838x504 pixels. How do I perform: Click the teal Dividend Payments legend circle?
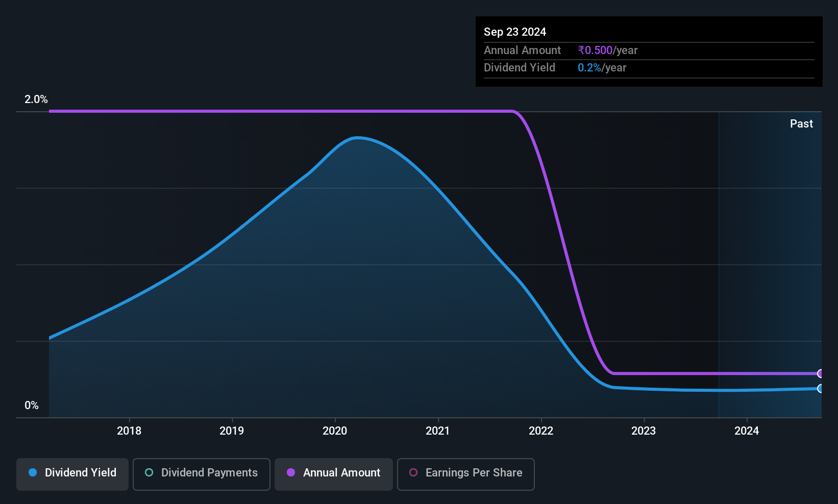point(149,472)
